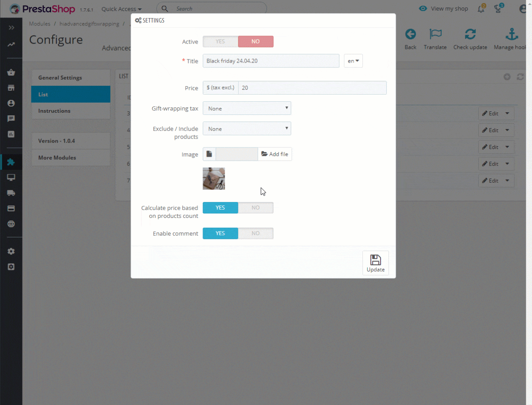
Task: Click the notifications bell icon
Action: tap(481, 8)
